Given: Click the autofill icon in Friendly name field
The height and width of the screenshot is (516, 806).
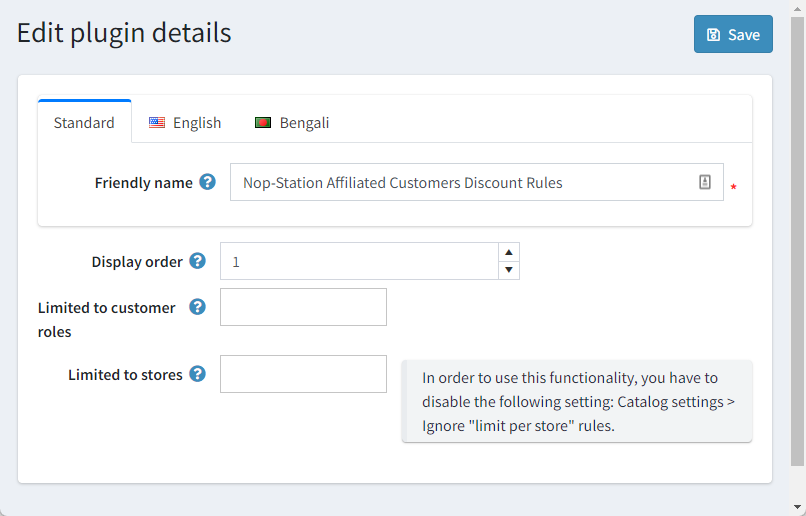Looking at the screenshot, I should [705, 181].
